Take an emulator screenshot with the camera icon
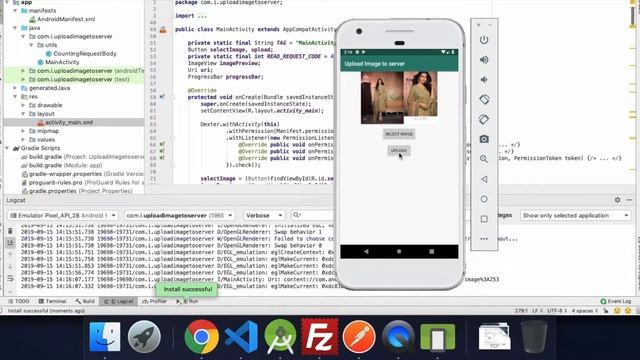This screenshot has width=640, height=360. (x=484, y=139)
